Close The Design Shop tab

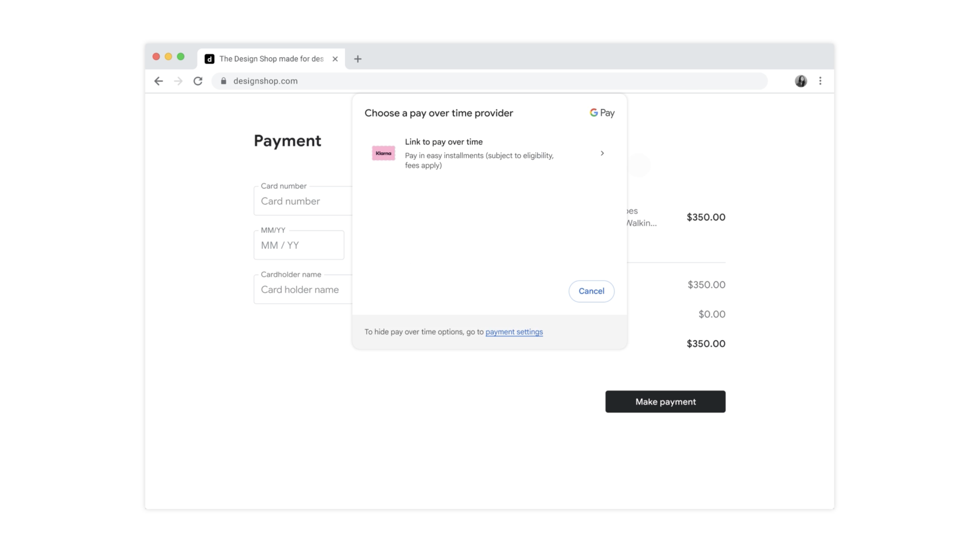click(335, 59)
